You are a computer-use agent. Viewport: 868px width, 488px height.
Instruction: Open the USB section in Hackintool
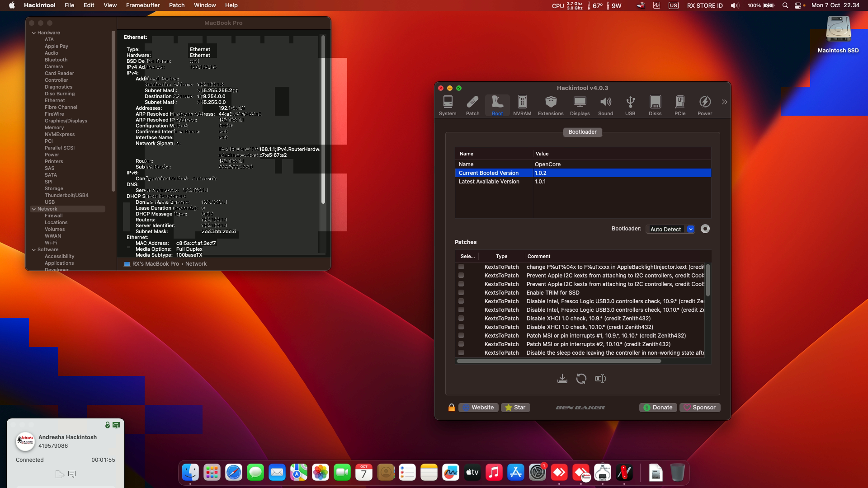point(630,106)
